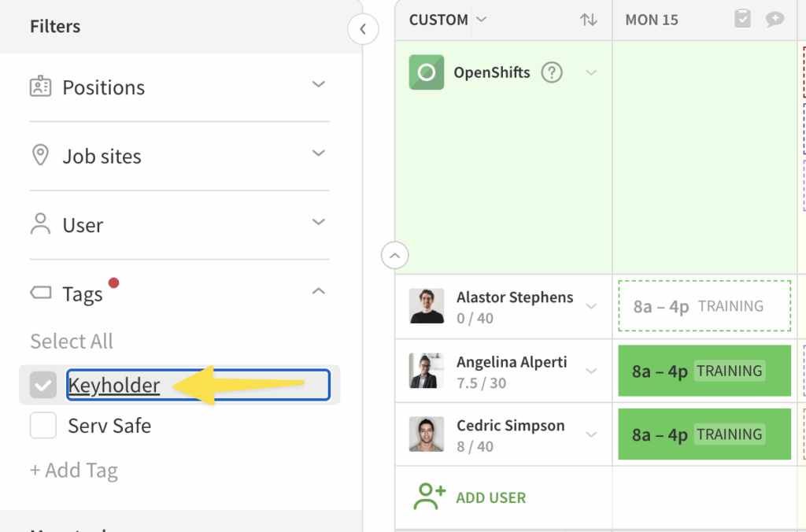Check the Serv Safe tag checkbox
This screenshot has height=532, width=806.
click(x=43, y=426)
